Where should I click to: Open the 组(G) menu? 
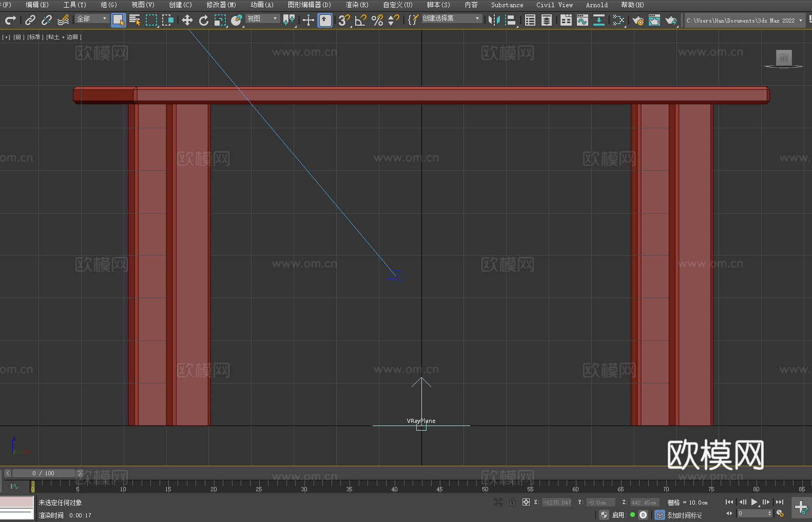(x=109, y=5)
